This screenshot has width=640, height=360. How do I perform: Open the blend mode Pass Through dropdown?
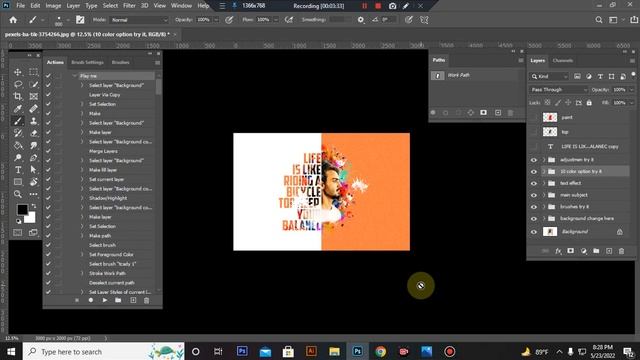(559, 89)
